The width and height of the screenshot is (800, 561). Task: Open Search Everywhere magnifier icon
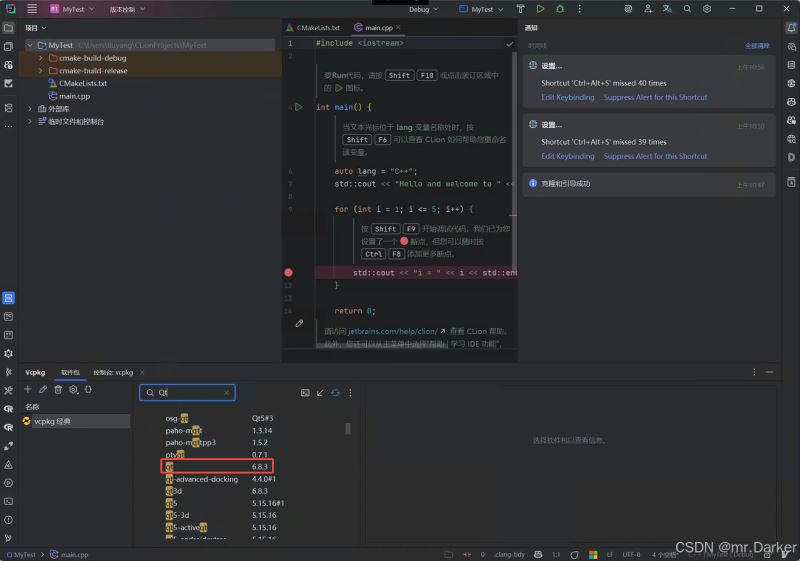pos(687,9)
